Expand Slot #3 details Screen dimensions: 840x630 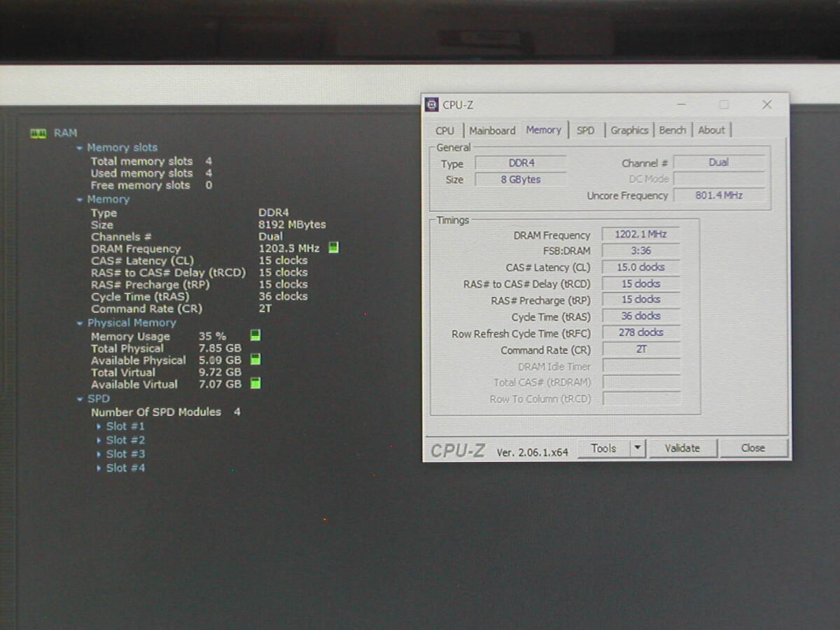coord(99,454)
